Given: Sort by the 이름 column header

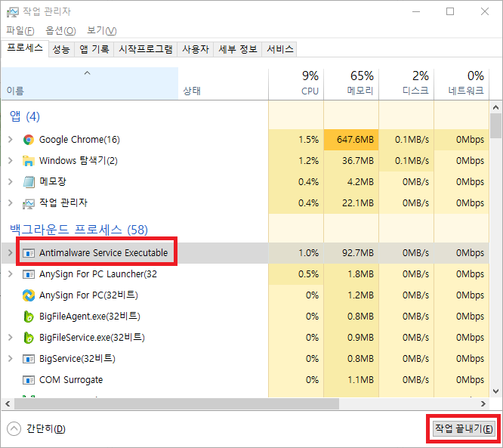Looking at the screenshot, I should click(x=90, y=83).
